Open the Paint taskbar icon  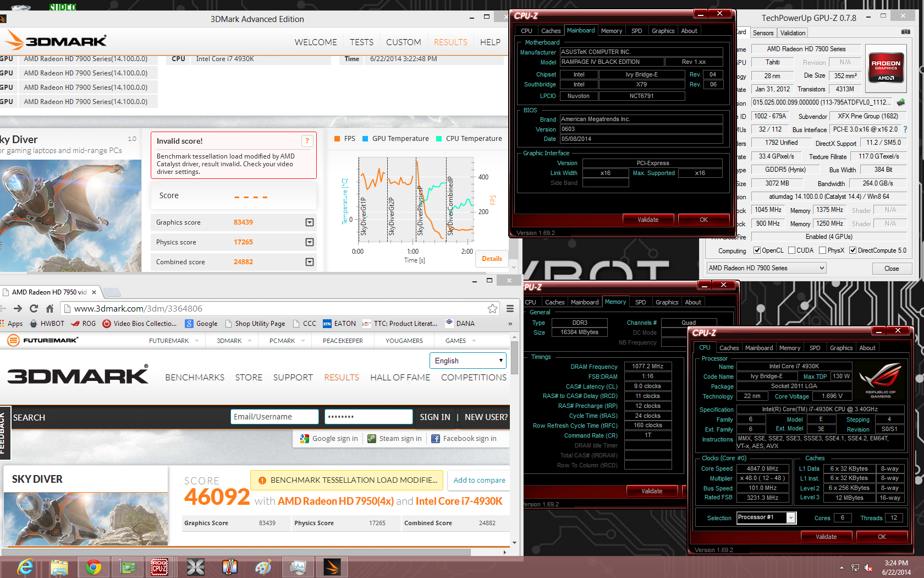(x=264, y=566)
